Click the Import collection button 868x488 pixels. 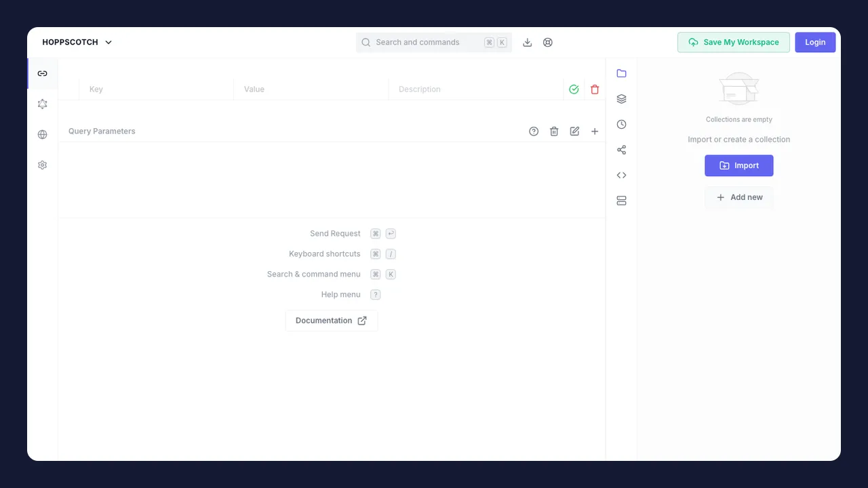click(739, 165)
